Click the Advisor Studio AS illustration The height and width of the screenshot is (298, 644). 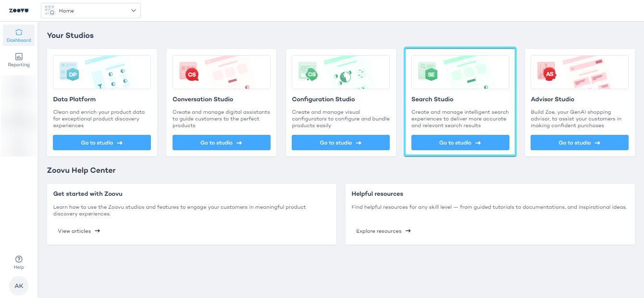point(580,72)
